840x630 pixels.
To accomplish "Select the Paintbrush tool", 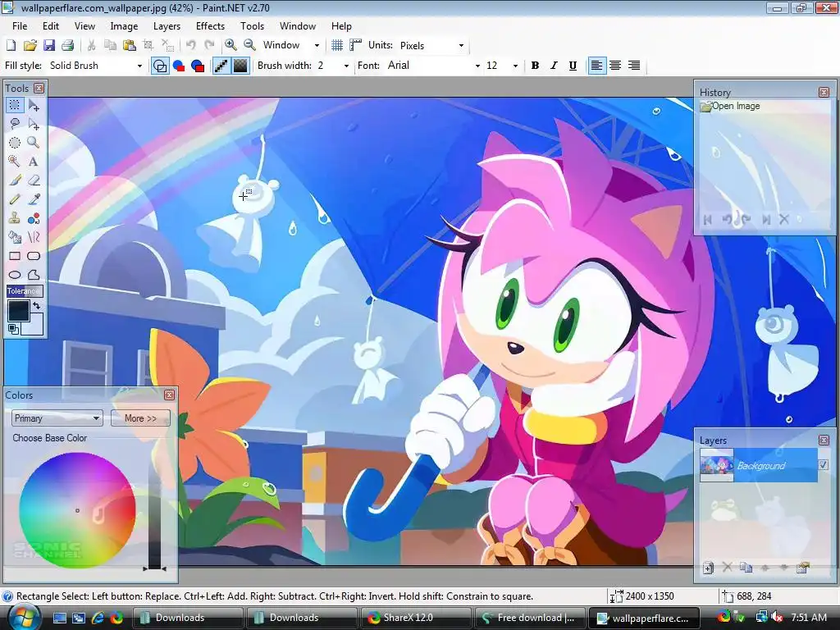I will [15, 180].
